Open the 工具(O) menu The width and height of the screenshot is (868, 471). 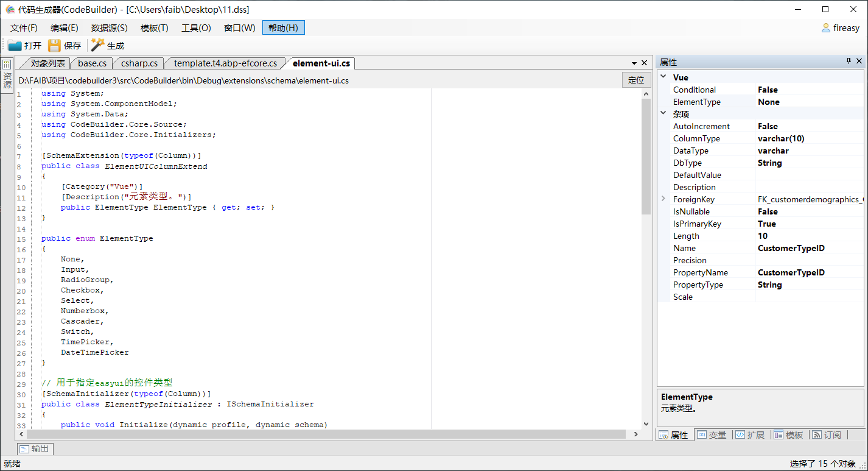(x=196, y=28)
